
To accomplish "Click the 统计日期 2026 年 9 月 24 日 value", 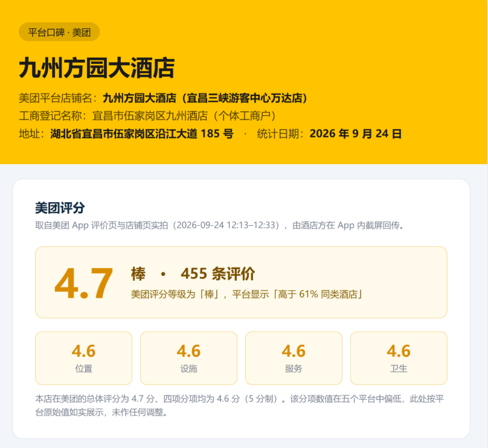I will pyautogui.click(x=355, y=134).
